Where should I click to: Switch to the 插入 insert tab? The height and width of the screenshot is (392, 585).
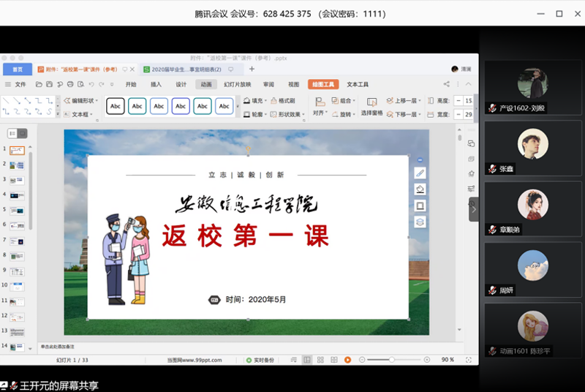(x=156, y=84)
